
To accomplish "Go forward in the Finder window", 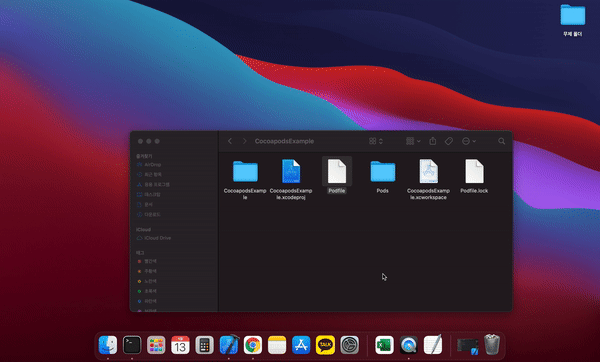I will point(245,141).
